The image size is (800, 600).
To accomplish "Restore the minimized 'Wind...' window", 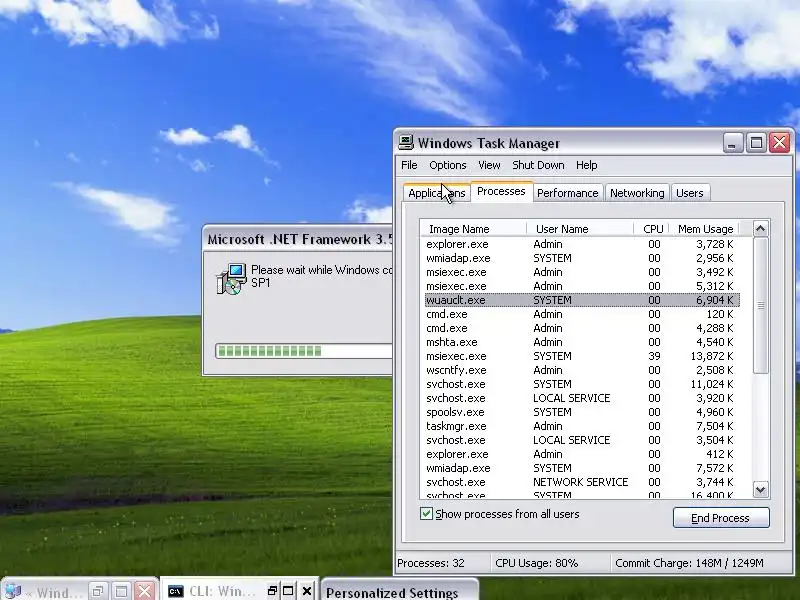I will (98, 591).
